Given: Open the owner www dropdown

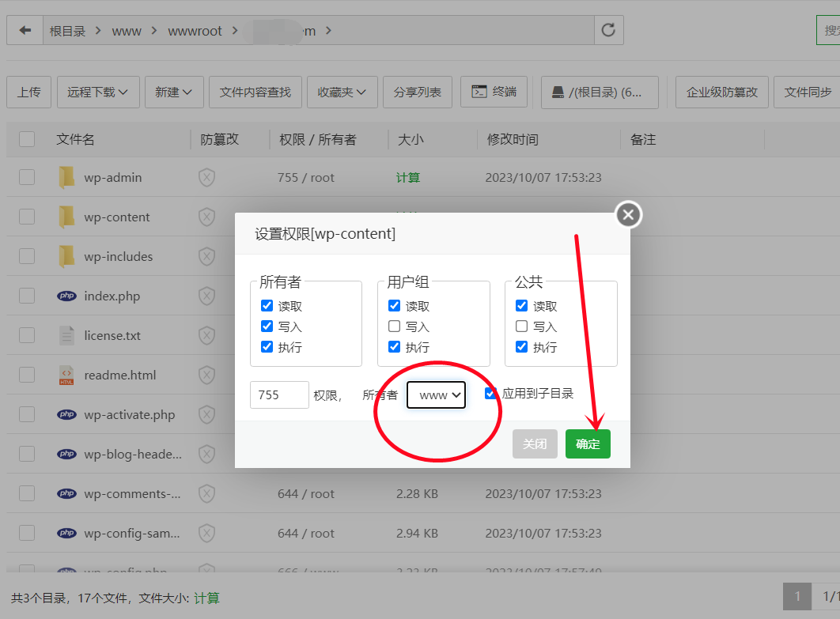Looking at the screenshot, I should pos(436,395).
